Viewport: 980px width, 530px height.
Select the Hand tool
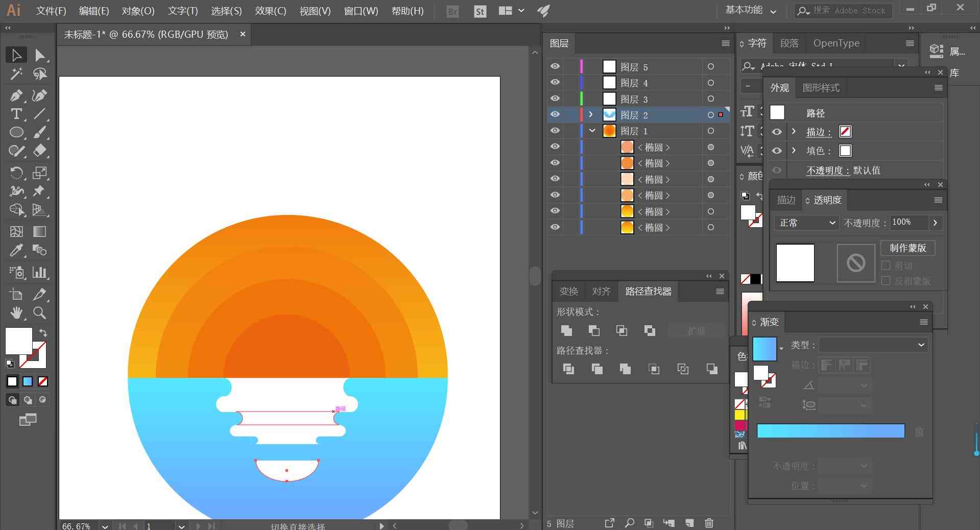click(x=16, y=312)
